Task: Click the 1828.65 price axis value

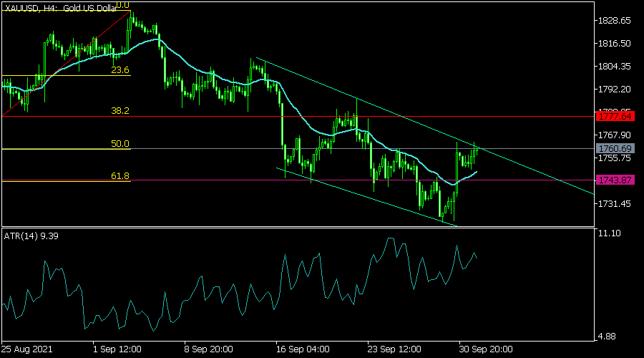Action: tap(614, 21)
